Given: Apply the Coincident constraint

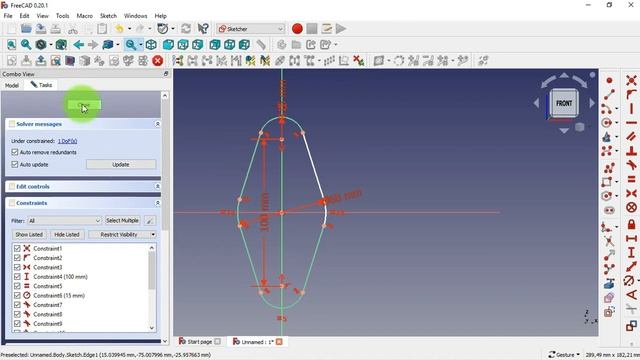Looking at the screenshot, I should 631,80.
